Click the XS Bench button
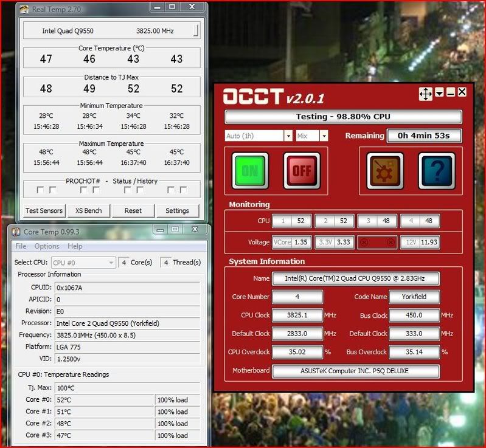Image resolution: width=486 pixels, height=448 pixels. click(x=89, y=211)
